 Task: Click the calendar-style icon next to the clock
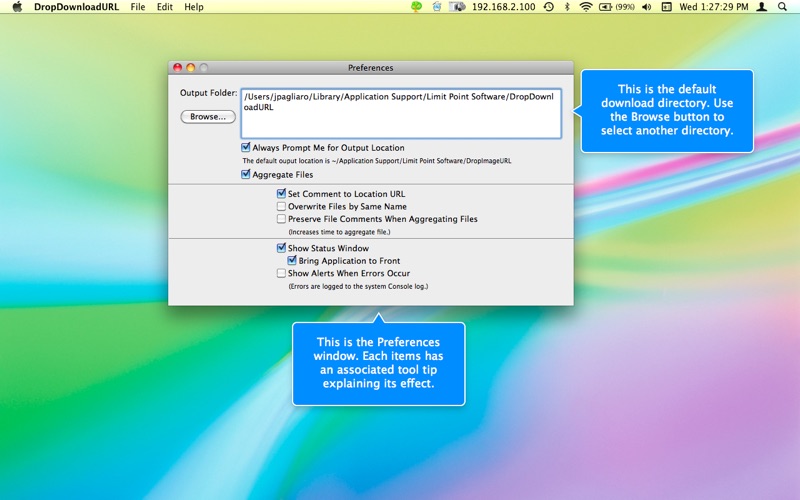(x=666, y=7)
